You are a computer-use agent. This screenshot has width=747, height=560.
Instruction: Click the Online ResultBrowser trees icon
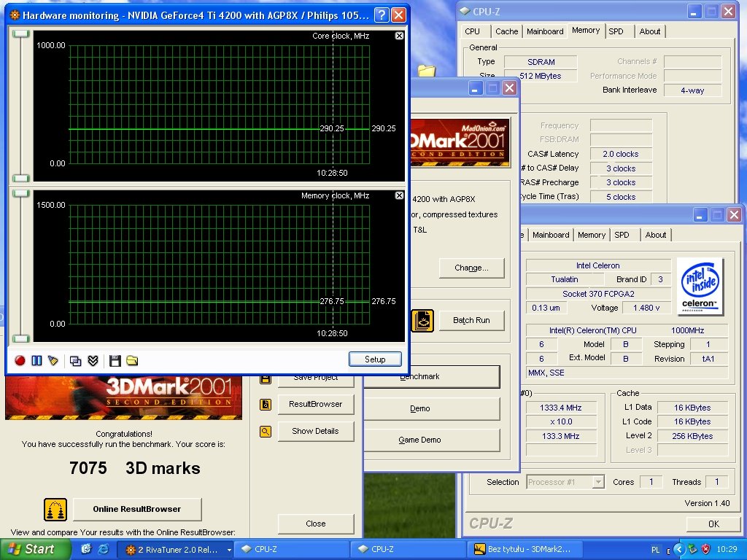tap(55, 510)
